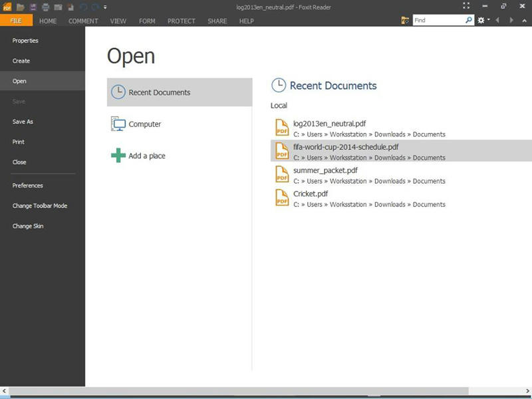Open Preferences from the sidebar
Viewport: 532px width, 399px height.
tap(43, 186)
